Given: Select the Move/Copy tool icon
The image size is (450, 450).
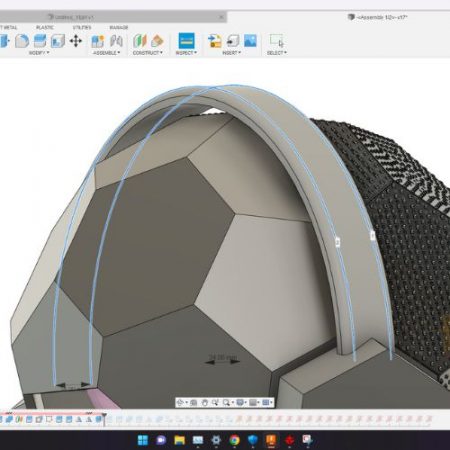Looking at the screenshot, I should tap(76, 41).
